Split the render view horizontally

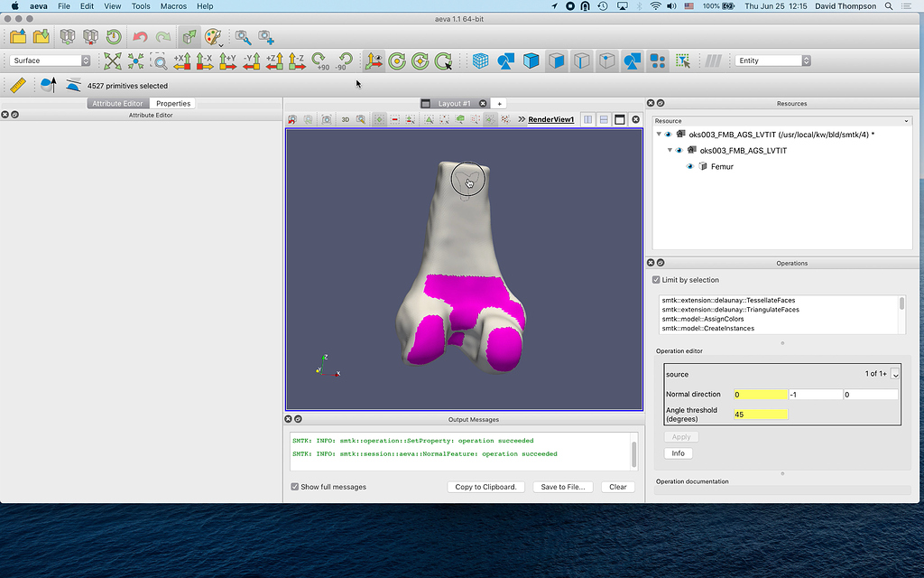(x=588, y=119)
